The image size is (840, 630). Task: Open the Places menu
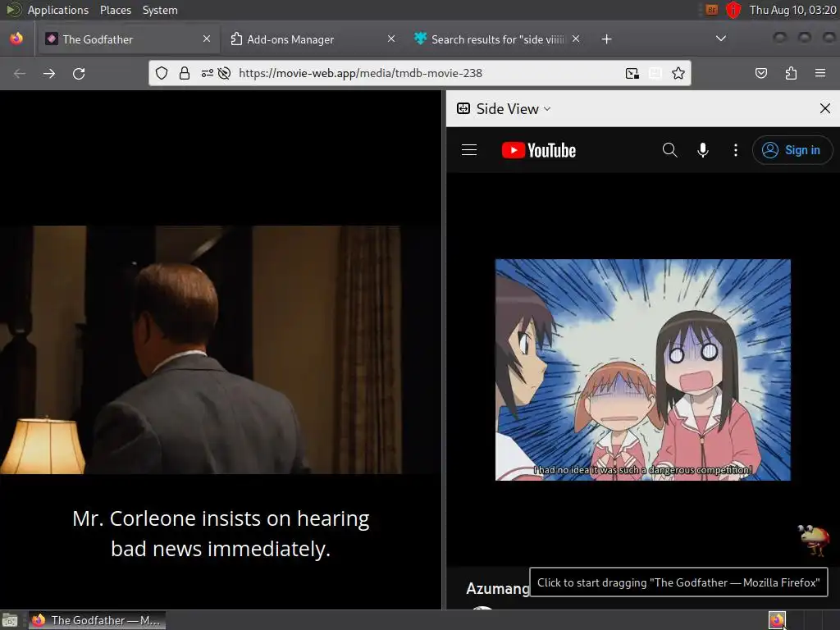pos(115,10)
